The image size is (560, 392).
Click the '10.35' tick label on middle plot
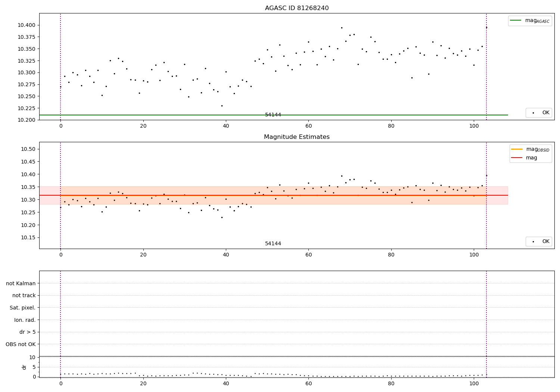tap(28, 187)
